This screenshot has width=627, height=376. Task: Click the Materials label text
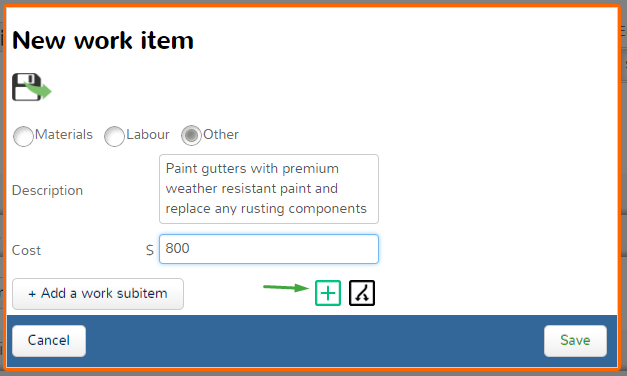(x=64, y=134)
